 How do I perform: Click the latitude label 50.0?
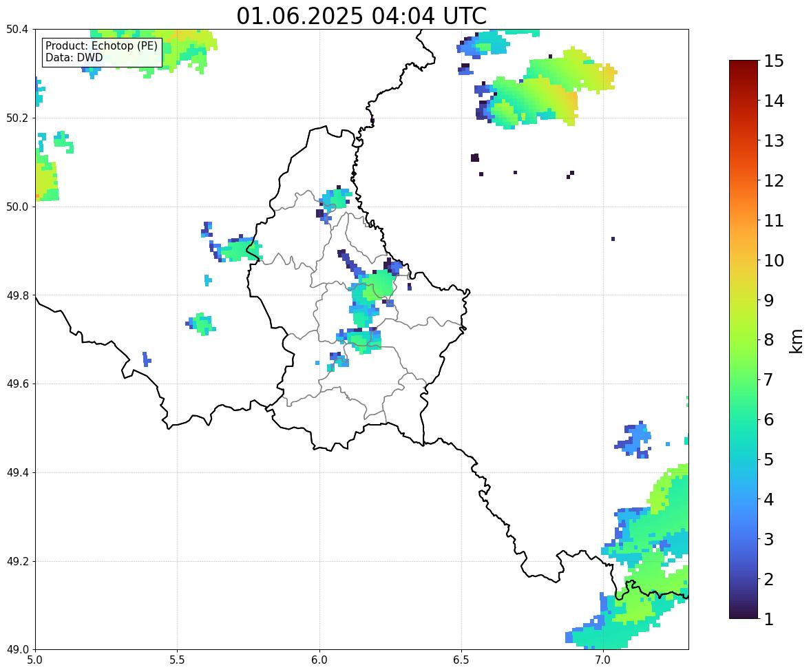pyautogui.click(x=17, y=207)
